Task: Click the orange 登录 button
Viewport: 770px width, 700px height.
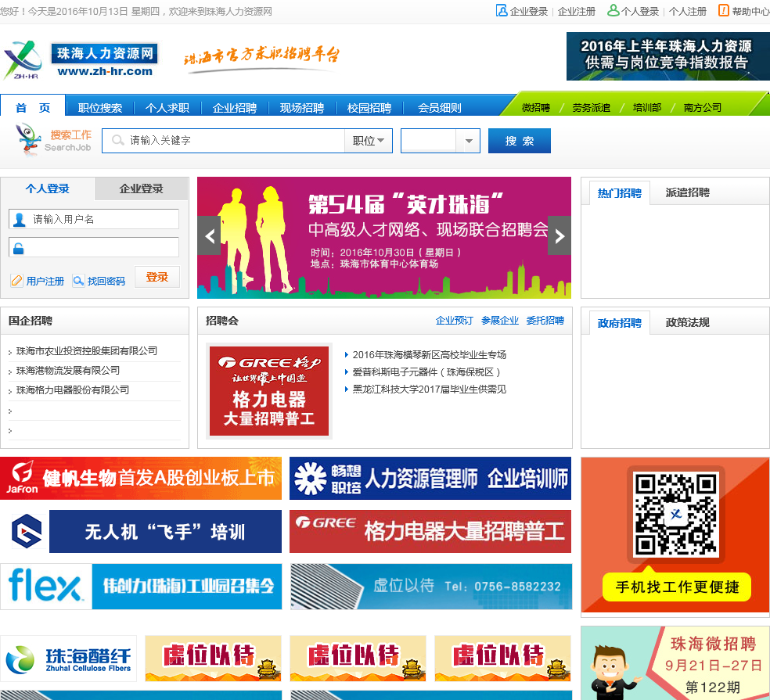Action: click(x=157, y=277)
